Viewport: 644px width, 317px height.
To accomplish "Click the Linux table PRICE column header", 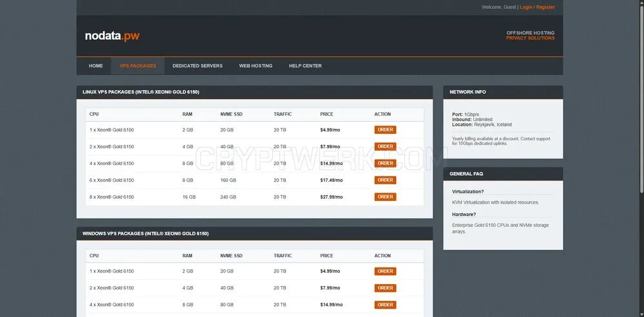I will point(327,114).
